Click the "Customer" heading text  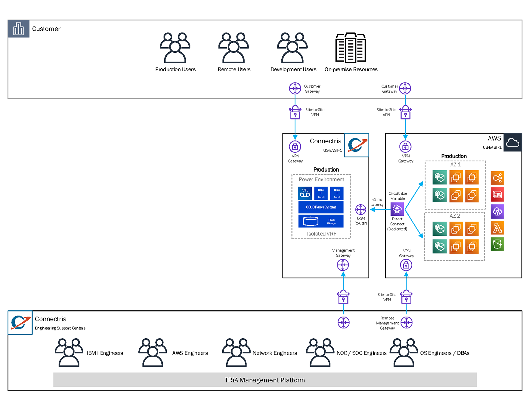pyautogui.click(x=46, y=29)
